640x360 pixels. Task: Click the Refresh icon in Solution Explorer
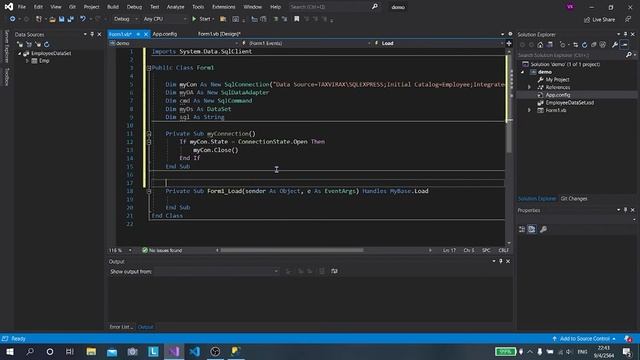coord(584,44)
